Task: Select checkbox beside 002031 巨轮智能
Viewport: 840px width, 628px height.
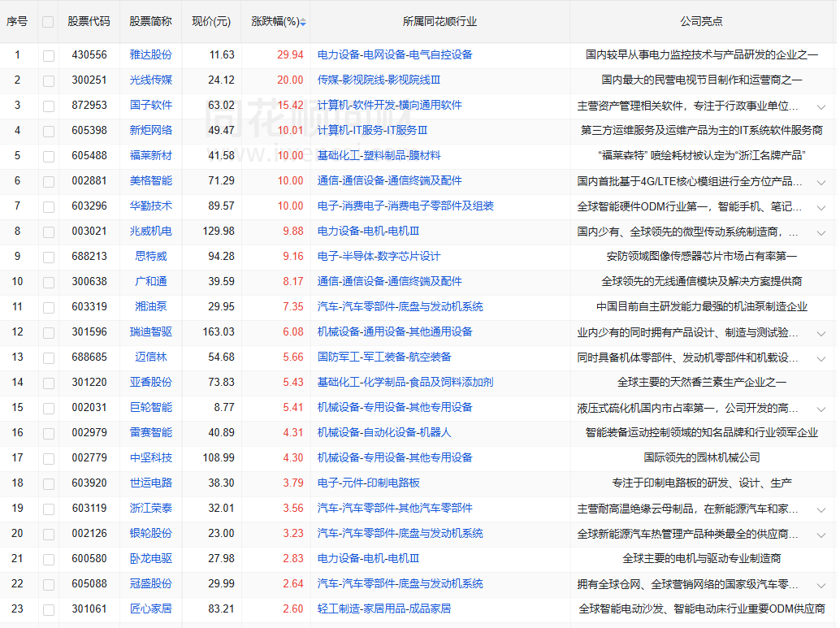Action: tap(48, 409)
